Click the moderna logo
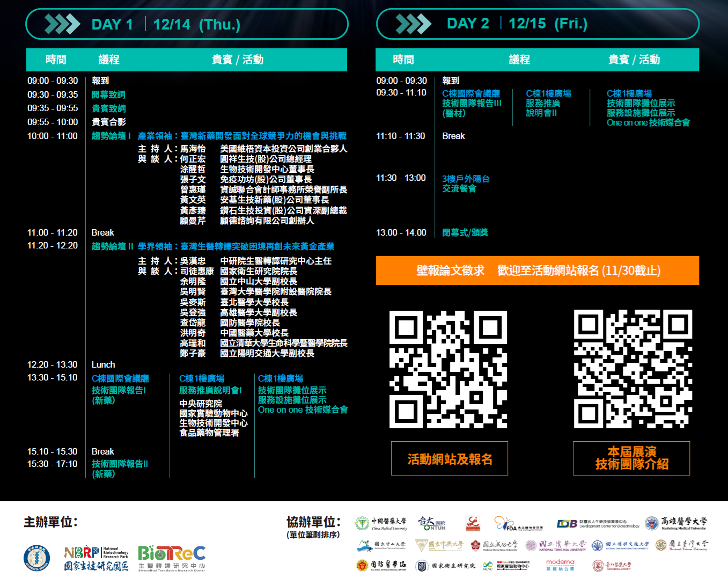This screenshot has width=728, height=578. click(x=560, y=565)
